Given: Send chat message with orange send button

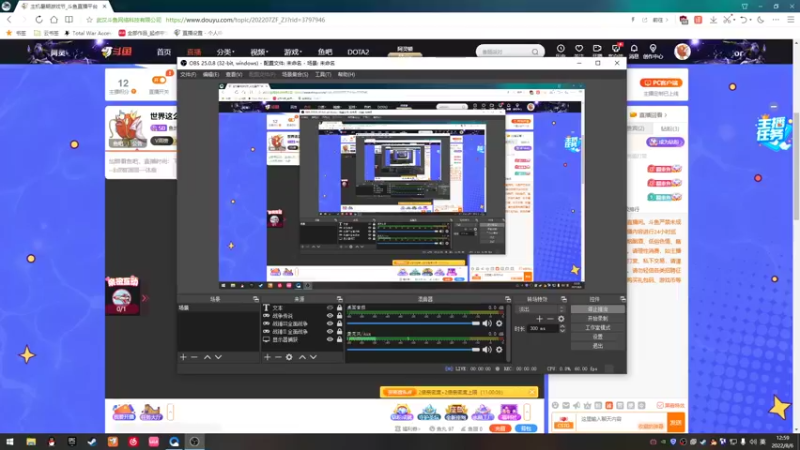Looking at the screenshot, I should pyautogui.click(x=676, y=422).
